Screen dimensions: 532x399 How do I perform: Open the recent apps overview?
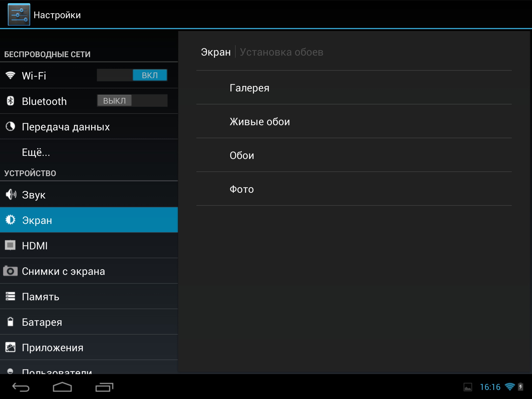pyautogui.click(x=104, y=387)
